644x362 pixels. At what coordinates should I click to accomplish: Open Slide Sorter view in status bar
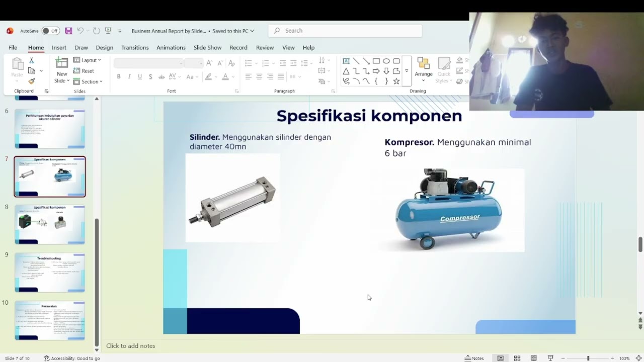point(517,358)
